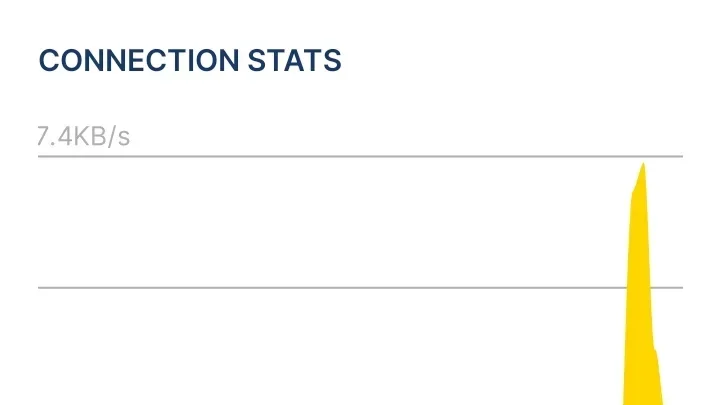Screen dimensions: 720x405
Task: Click the KB/s unit text
Action: [x=103, y=136]
